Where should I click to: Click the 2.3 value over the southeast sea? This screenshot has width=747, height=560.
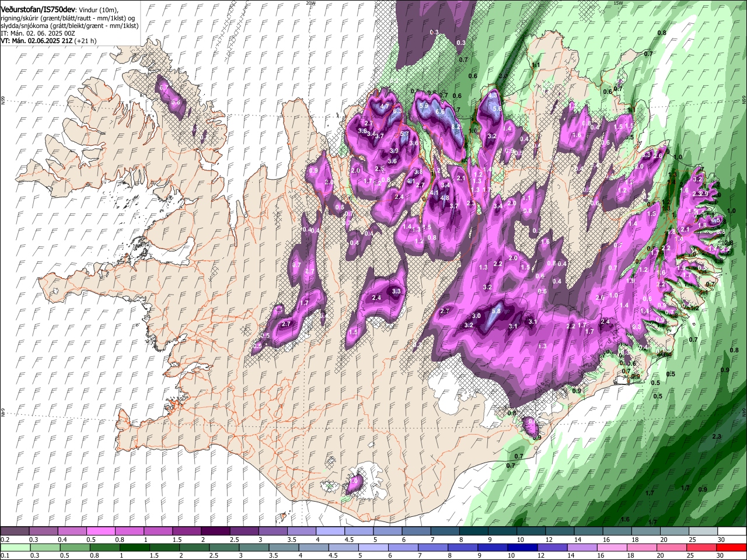coord(717,436)
